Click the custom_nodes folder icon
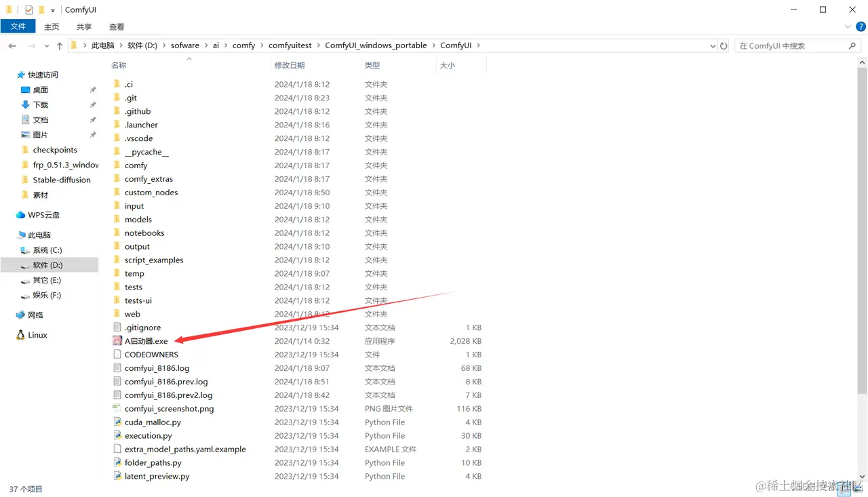This screenshot has width=868, height=497. click(117, 193)
